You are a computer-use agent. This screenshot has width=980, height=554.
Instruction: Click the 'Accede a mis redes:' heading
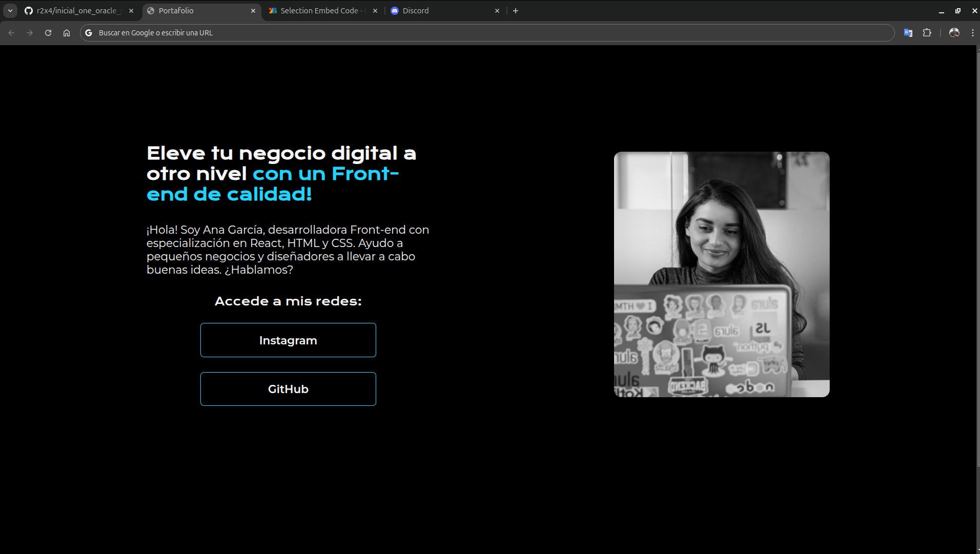[x=288, y=301]
